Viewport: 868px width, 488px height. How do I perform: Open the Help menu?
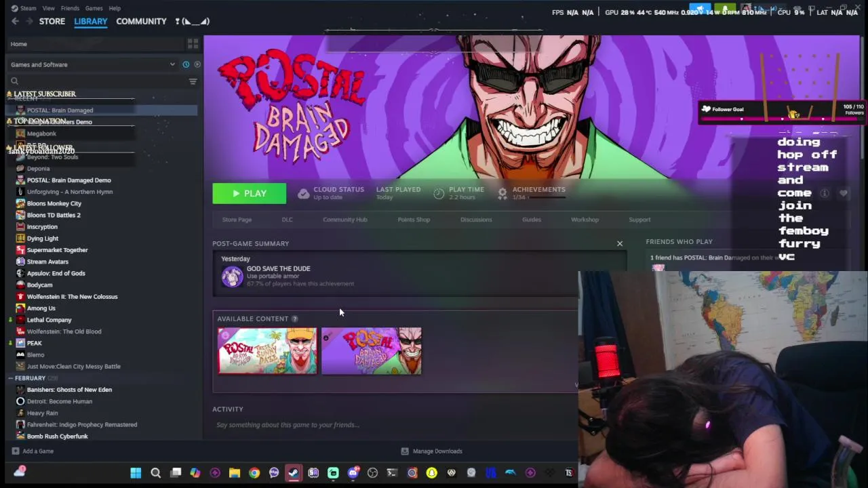point(115,8)
